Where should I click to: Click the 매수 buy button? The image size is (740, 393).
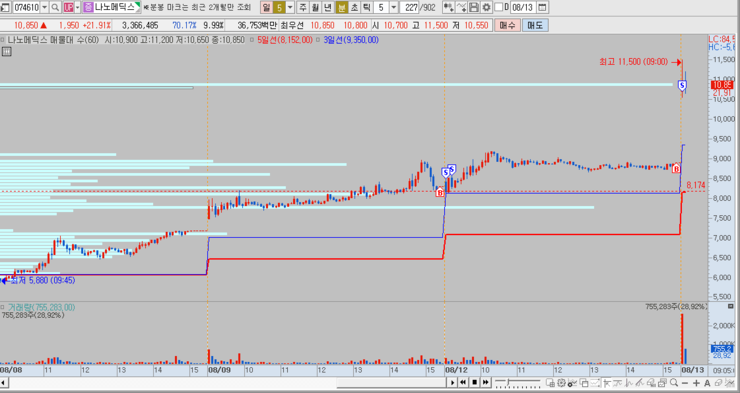(x=508, y=25)
